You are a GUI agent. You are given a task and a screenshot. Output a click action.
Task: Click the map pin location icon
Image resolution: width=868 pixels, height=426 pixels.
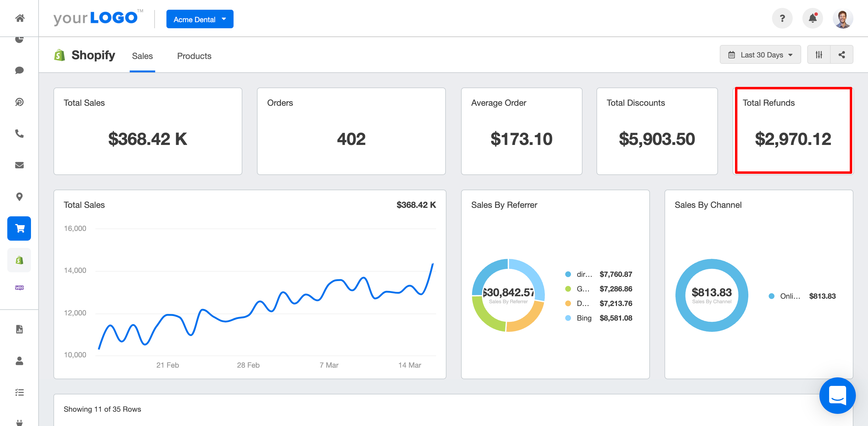click(x=19, y=197)
